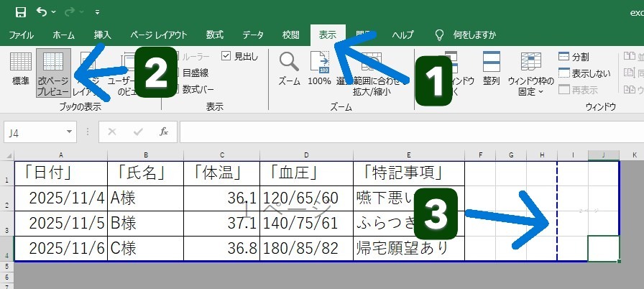Expand the Name Box dropdown arrow
Screen dimensions: 644x289
pyautogui.click(x=69, y=132)
